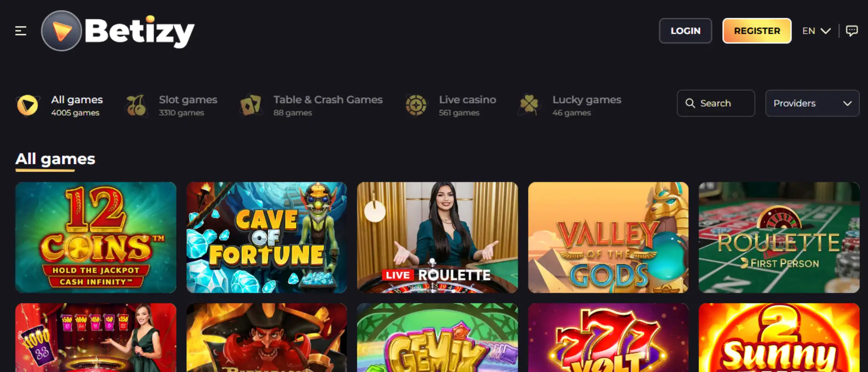Select the All games category tab
This screenshot has height=372, width=868.
pos(60,105)
